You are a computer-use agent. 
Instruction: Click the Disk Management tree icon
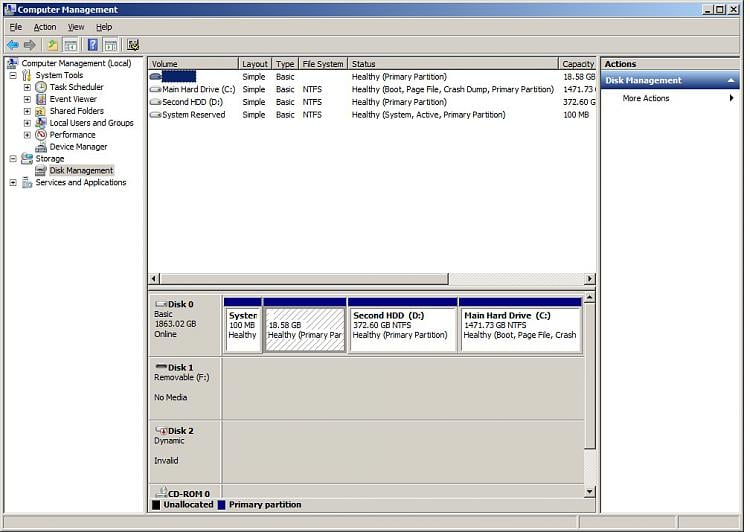tap(41, 171)
